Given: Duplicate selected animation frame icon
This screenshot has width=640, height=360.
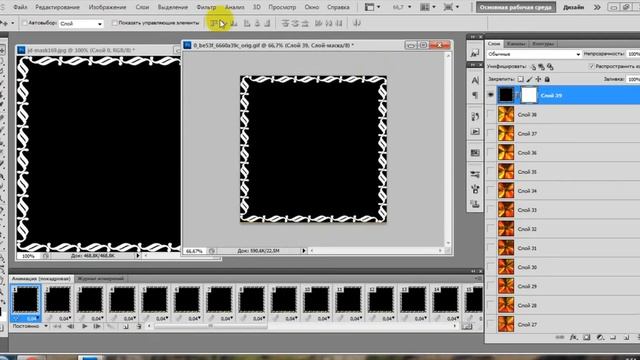Looking at the screenshot, I should [126, 326].
